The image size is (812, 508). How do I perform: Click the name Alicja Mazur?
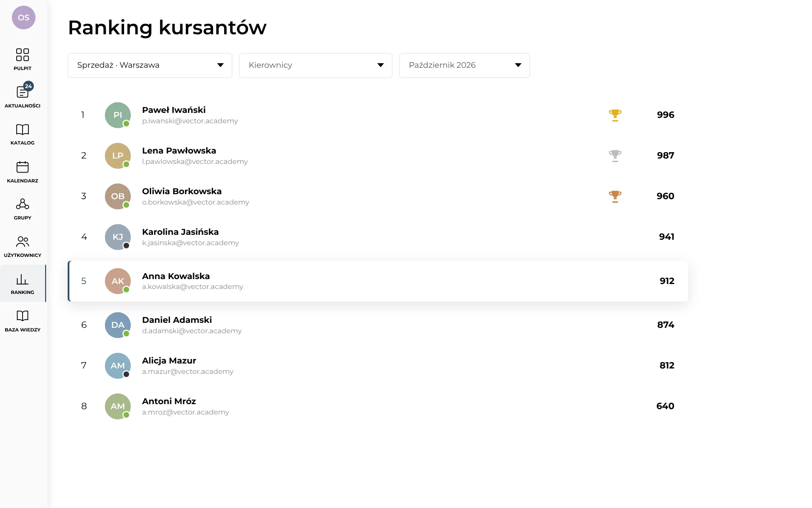[169, 361]
